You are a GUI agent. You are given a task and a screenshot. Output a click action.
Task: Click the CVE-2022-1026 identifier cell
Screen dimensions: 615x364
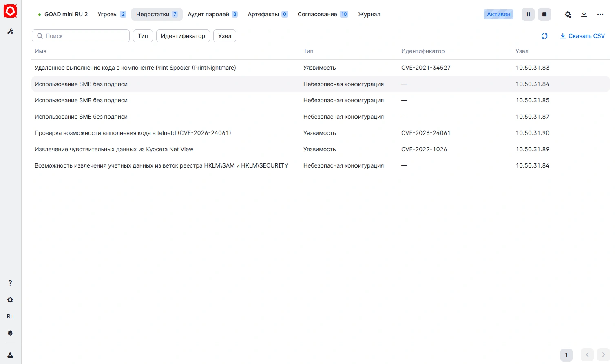point(424,149)
